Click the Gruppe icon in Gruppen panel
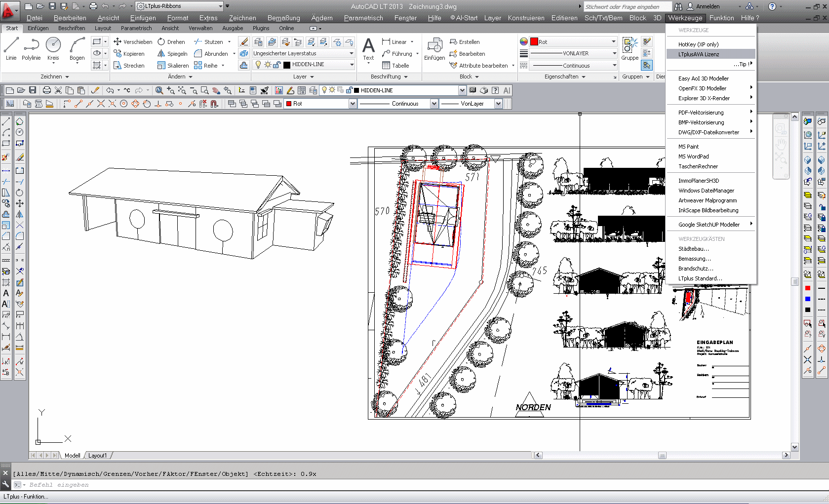This screenshot has height=504, width=829. tap(630, 48)
